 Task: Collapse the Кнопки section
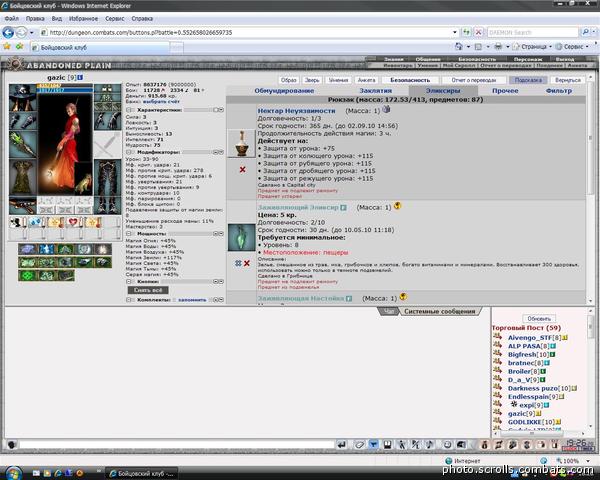click(x=129, y=281)
